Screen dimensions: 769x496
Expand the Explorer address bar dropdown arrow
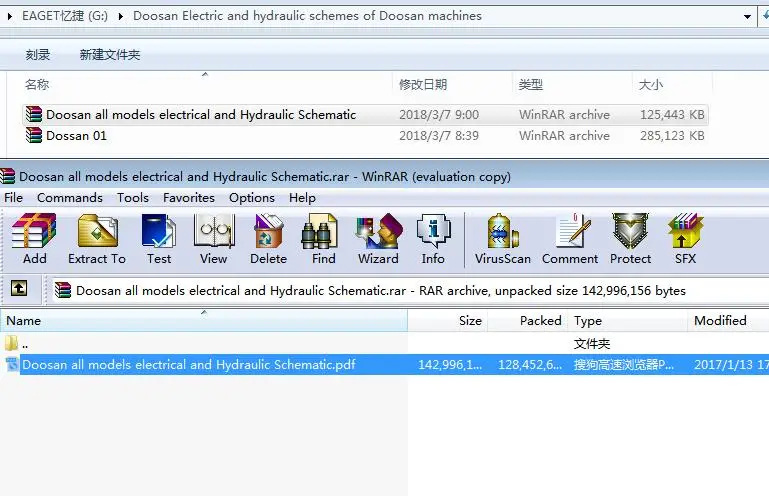click(747, 17)
